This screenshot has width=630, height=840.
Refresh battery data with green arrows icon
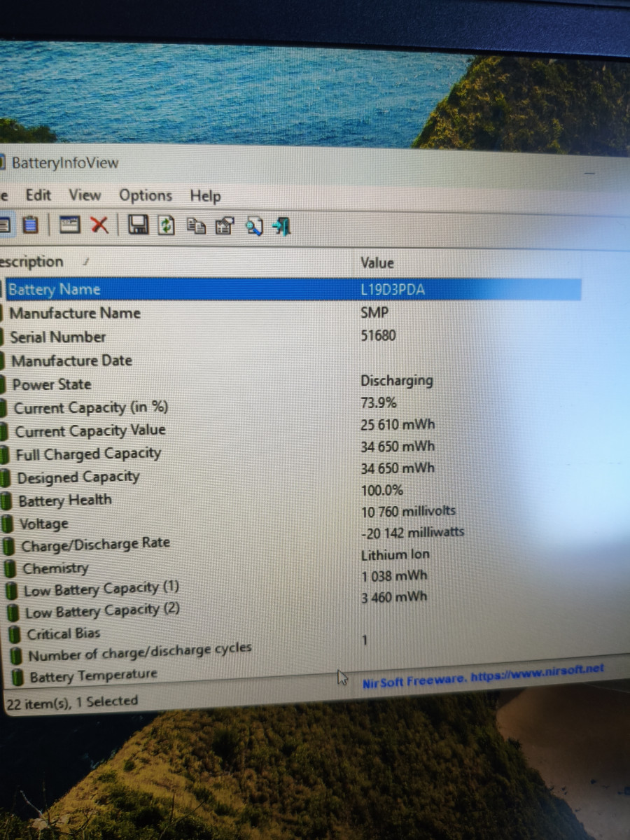pos(166,225)
